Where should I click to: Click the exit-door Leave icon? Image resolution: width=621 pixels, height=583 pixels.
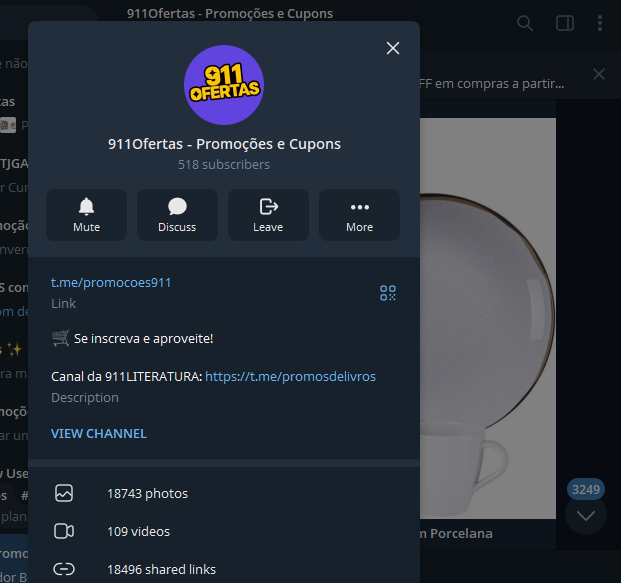pos(269,206)
